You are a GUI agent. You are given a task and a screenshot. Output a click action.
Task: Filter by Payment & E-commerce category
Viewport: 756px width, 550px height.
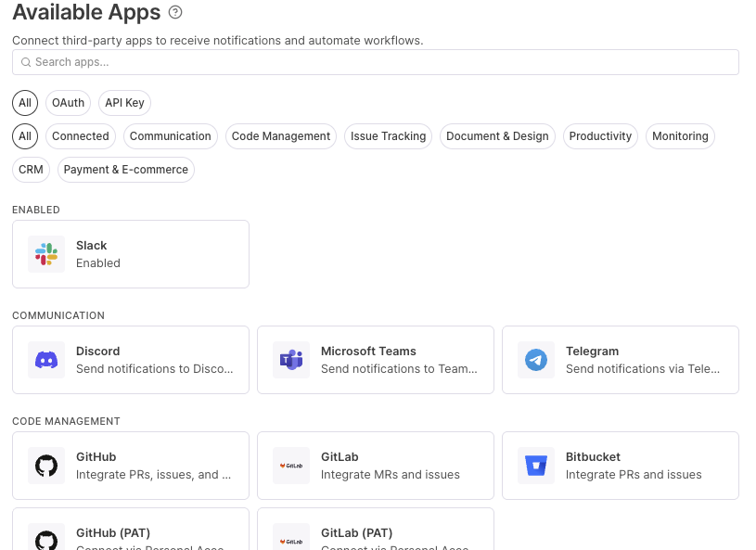click(x=126, y=170)
